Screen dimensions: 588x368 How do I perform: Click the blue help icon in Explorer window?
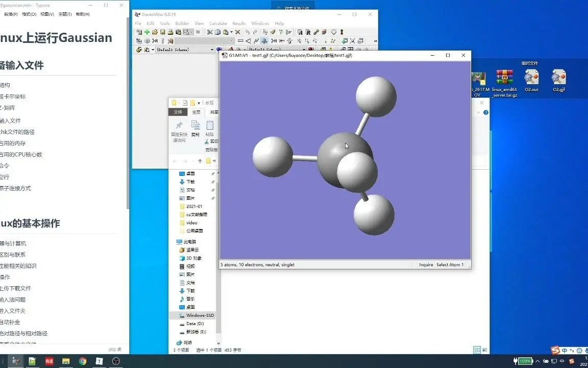(x=486, y=112)
